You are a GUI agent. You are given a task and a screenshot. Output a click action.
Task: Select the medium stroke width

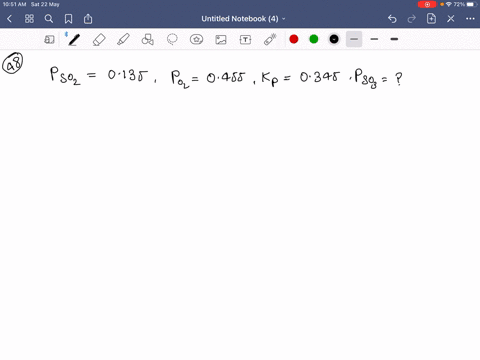click(374, 39)
